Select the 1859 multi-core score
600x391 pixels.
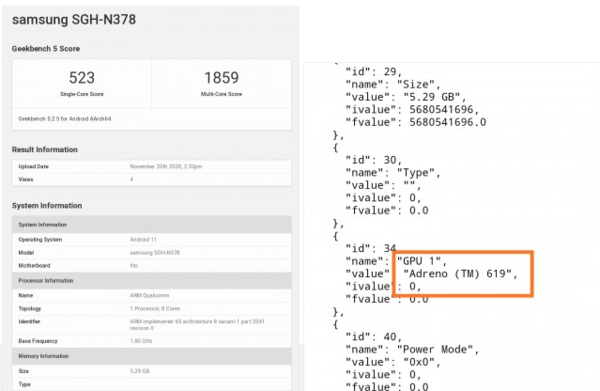[x=221, y=78]
